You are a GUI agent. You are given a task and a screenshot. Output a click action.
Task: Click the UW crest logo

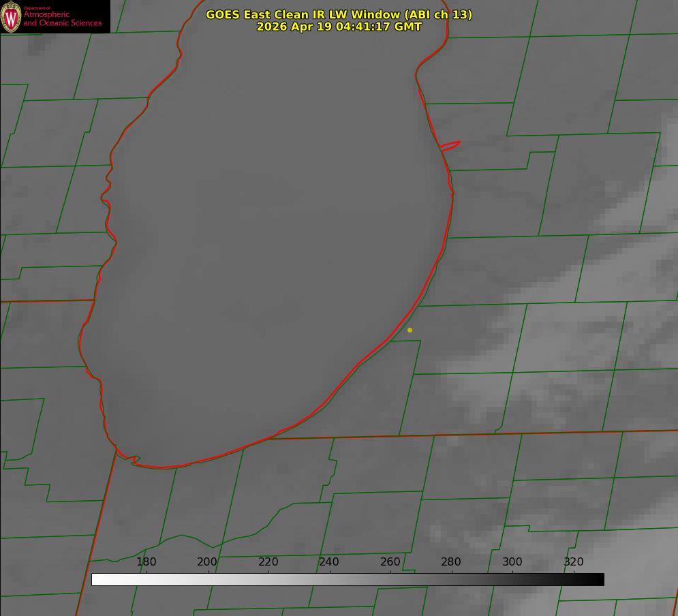point(11,16)
